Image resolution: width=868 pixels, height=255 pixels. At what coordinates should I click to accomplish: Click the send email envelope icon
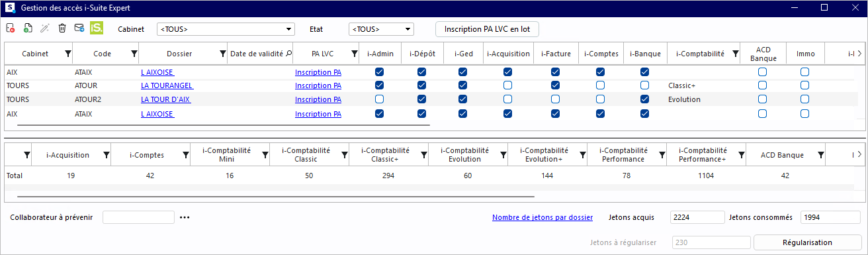tap(79, 28)
